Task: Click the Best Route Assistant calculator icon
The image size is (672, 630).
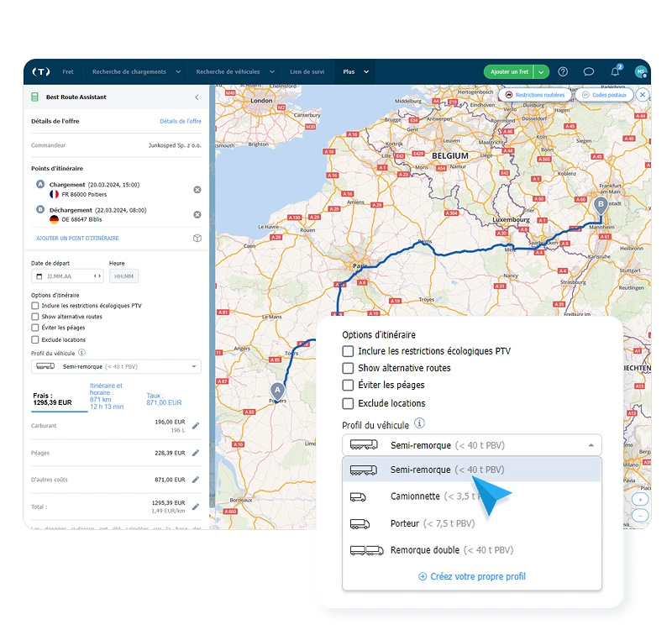Action: pos(35,97)
